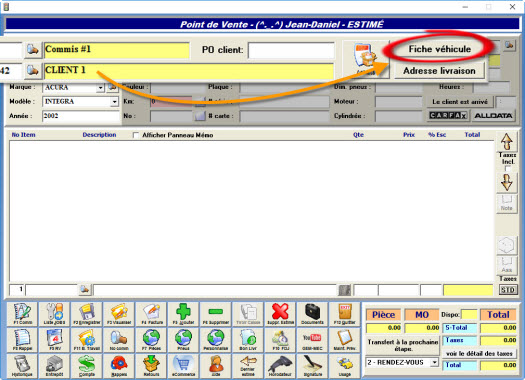Click the red X Suppr. Estimé icon
Image resolution: width=525 pixels, height=380 pixels.
(280, 314)
